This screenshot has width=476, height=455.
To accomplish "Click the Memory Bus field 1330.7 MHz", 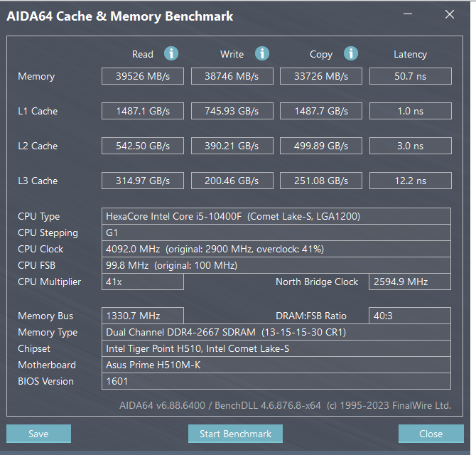I will click(143, 316).
